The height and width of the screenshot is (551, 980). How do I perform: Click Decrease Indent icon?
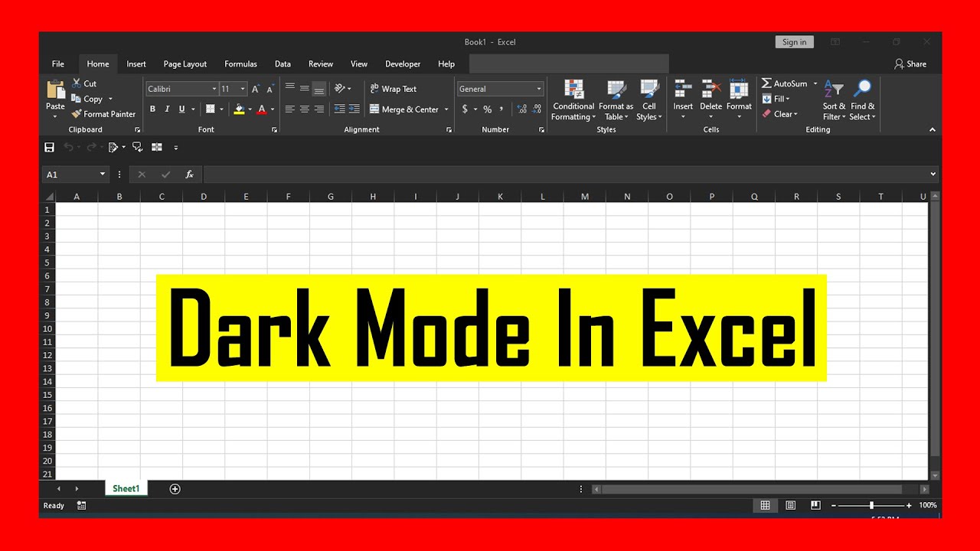(340, 109)
